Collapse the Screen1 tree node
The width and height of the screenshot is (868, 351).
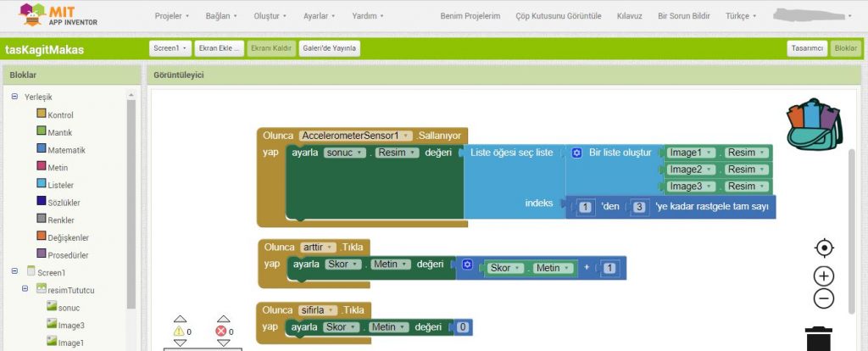tap(14, 272)
